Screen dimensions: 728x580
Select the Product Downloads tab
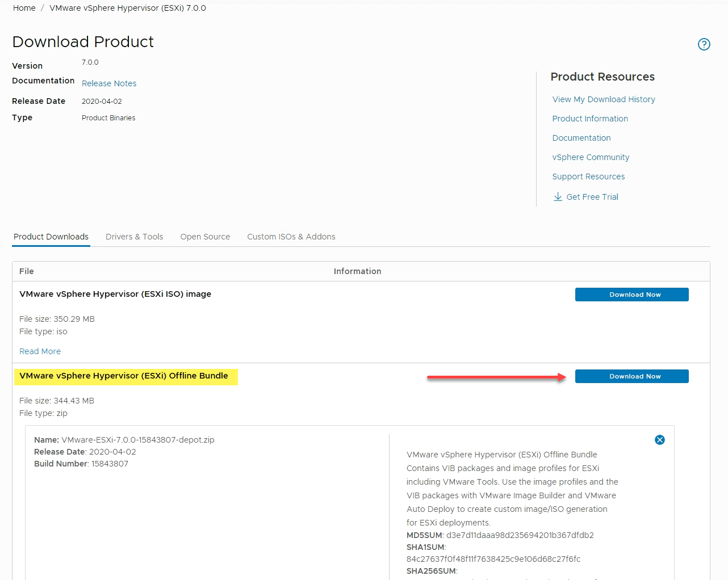pyautogui.click(x=51, y=237)
